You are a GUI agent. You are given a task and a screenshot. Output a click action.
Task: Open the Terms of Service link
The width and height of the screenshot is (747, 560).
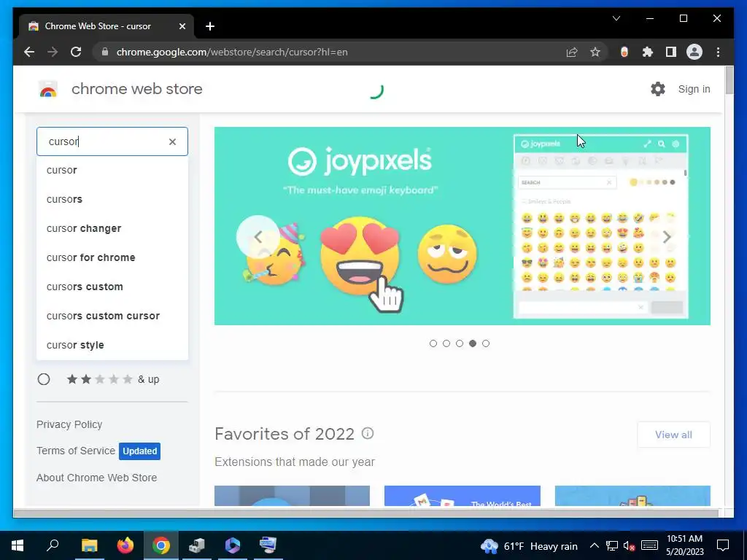tap(76, 451)
